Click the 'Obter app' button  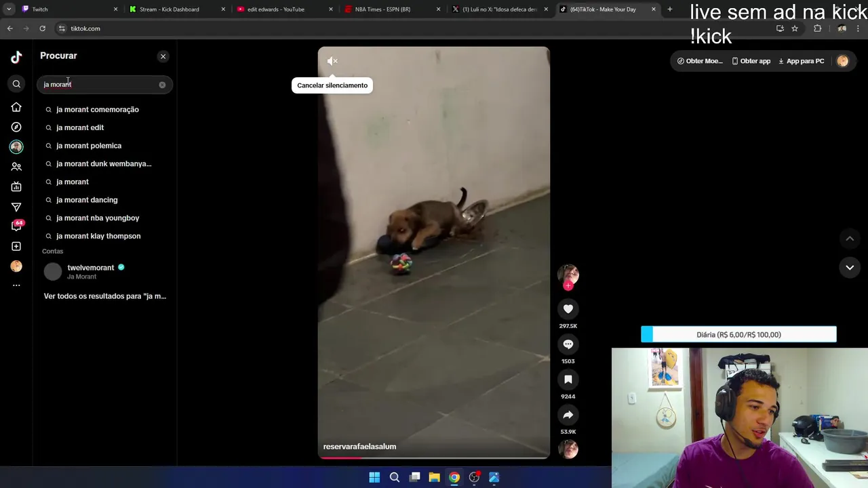coord(751,61)
